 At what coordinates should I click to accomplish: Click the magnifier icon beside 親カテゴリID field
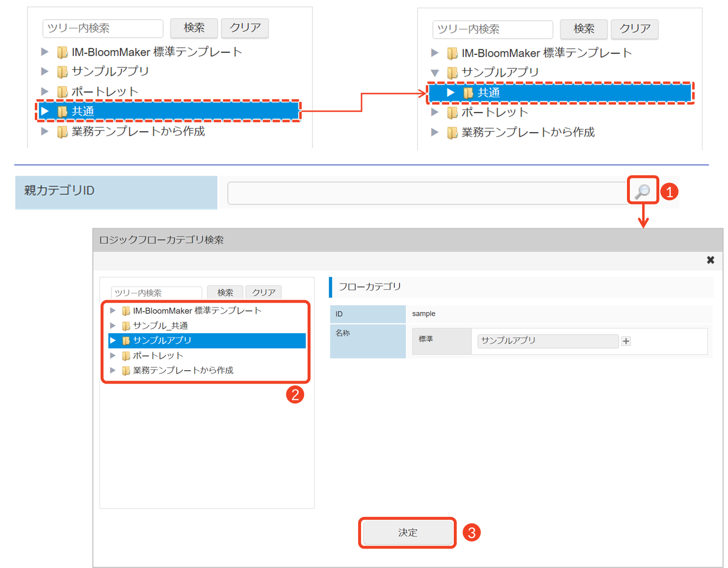pos(642,191)
